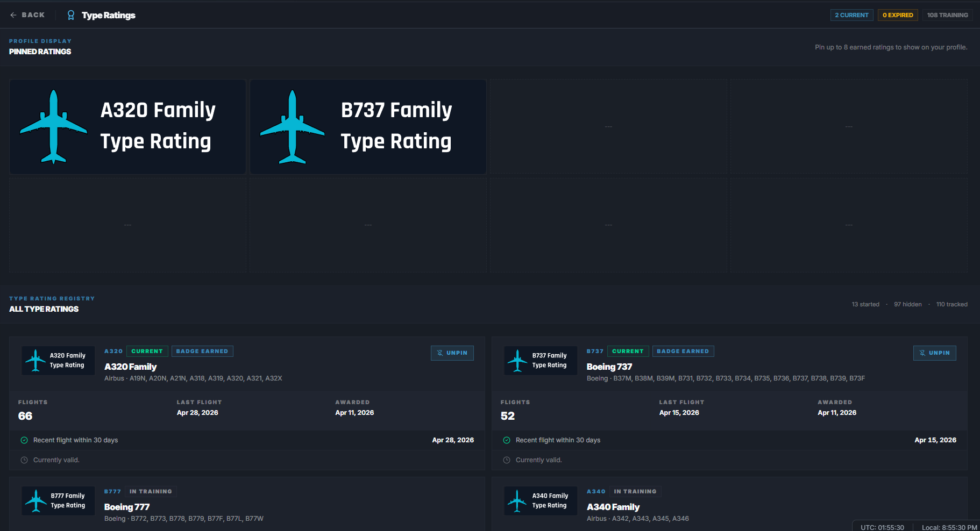Click the Boeing 737 flights count 52
Viewport: 980px width, 531px height.
[508, 416]
